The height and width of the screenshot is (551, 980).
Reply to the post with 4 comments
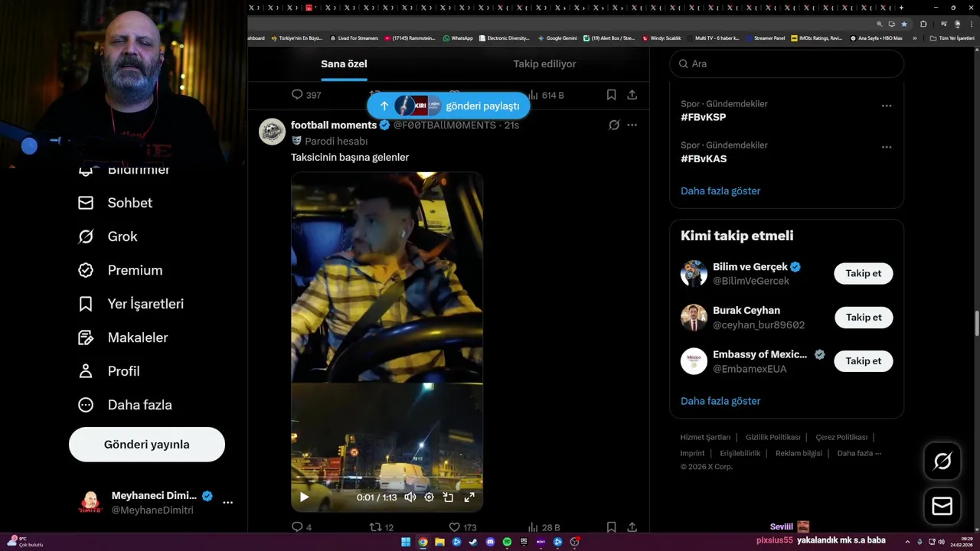pos(302,527)
